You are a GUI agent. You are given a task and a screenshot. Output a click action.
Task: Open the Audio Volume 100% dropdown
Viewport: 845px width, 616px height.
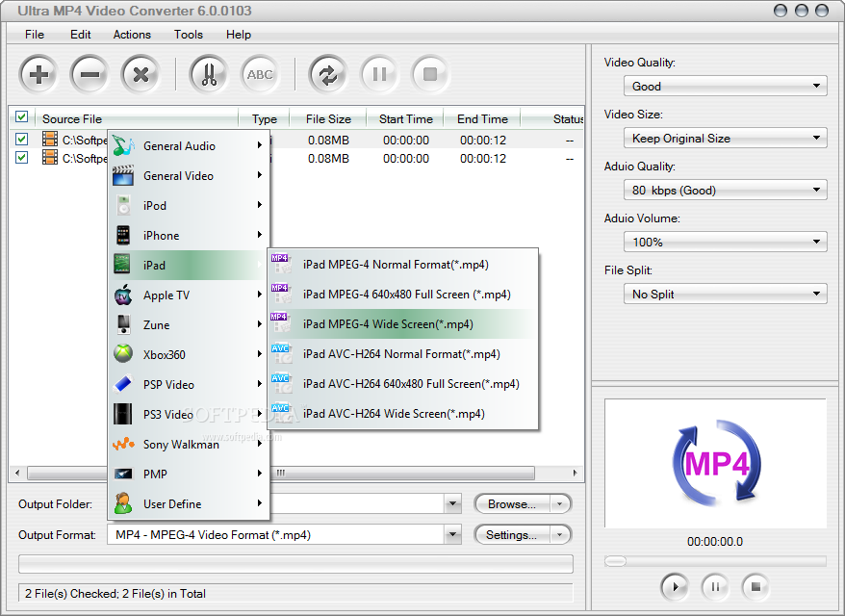725,242
